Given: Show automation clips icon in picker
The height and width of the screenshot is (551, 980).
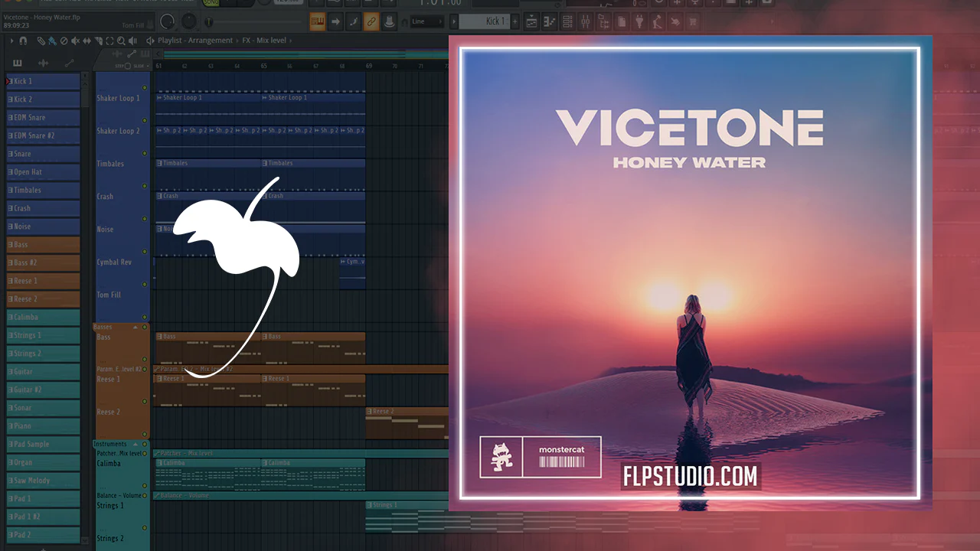Looking at the screenshot, I should pyautogui.click(x=69, y=63).
